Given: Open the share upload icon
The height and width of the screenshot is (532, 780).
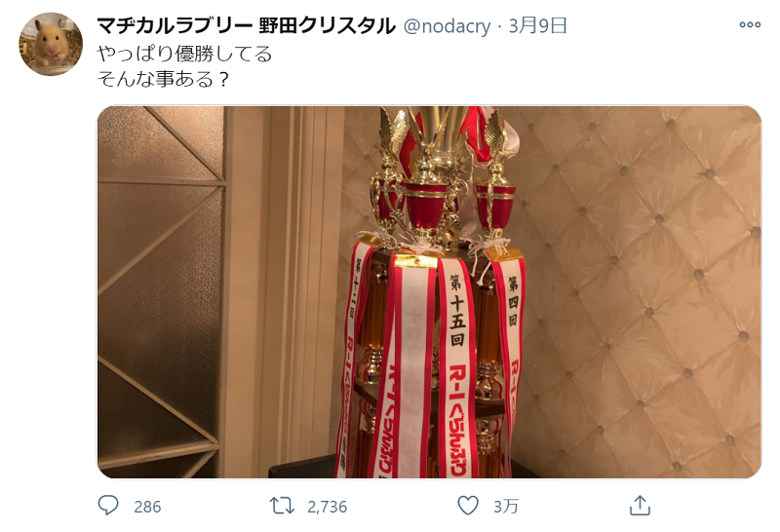Looking at the screenshot, I should (640, 506).
